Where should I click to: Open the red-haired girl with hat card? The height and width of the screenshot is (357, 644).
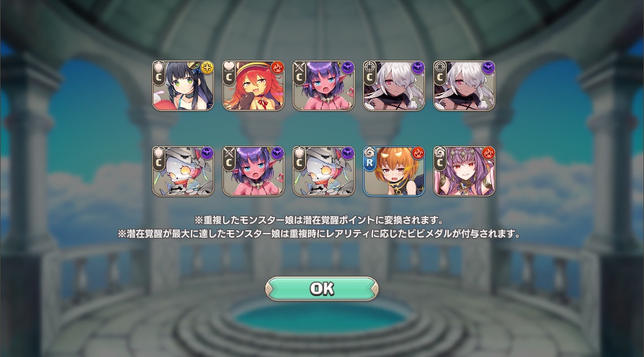point(253,86)
